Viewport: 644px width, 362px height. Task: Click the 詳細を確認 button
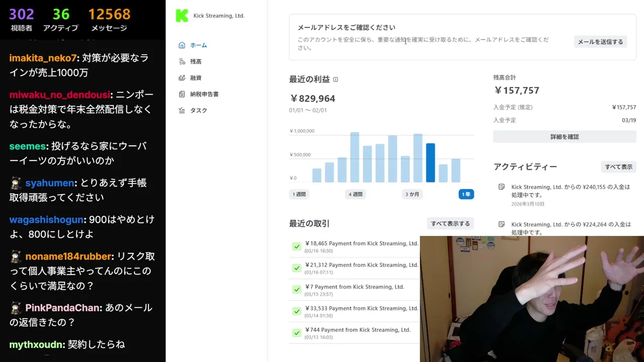coord(565,137)
